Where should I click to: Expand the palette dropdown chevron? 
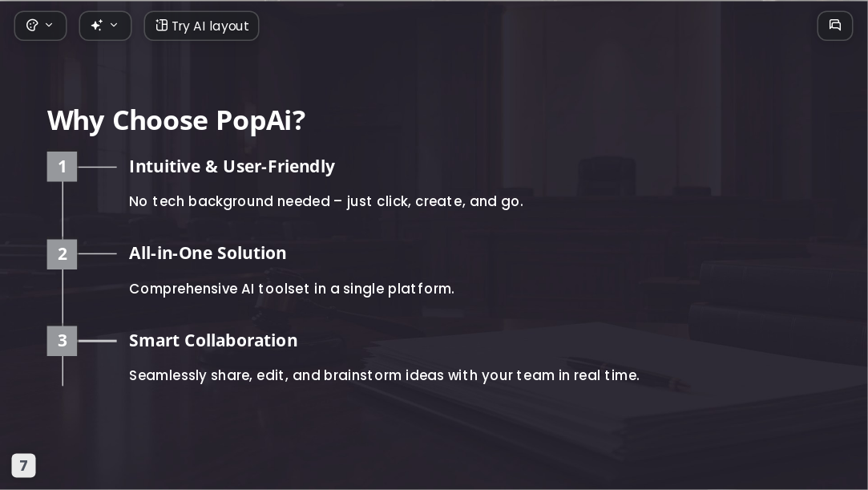(x=49, y=25)
